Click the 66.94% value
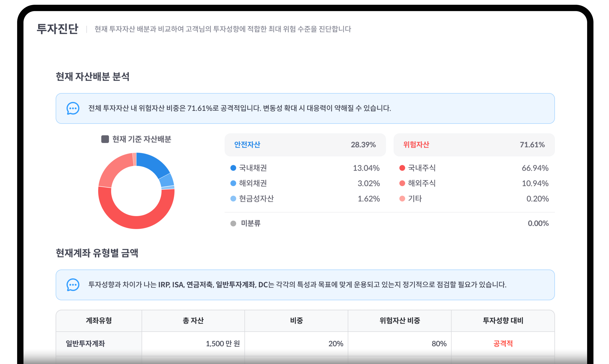 [x=535, y=168]
